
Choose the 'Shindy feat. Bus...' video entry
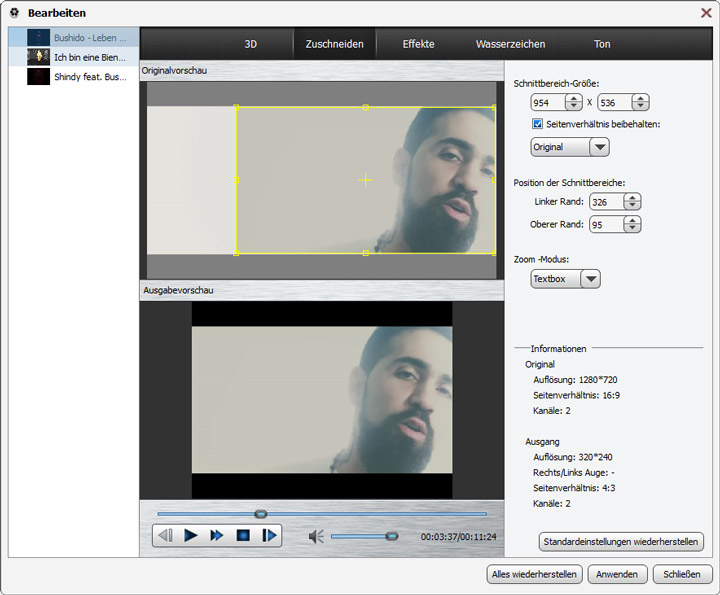[74, 76]
